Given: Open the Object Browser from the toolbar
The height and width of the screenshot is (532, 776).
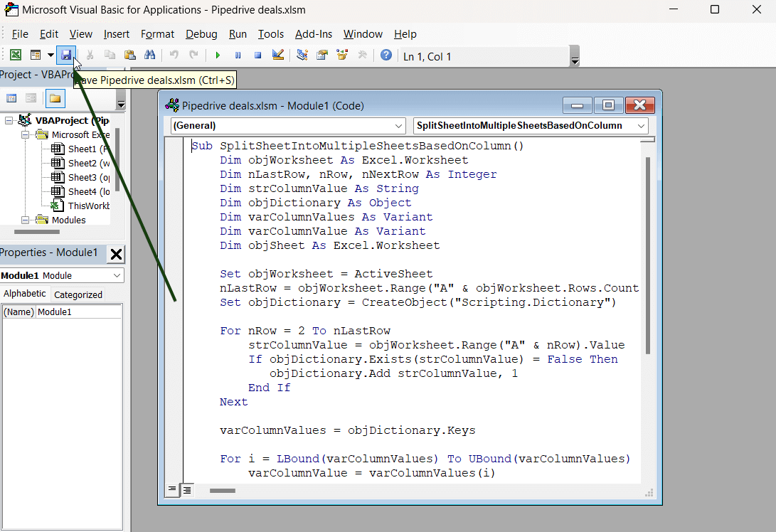Looking at the screenshot, I should coord(342,55).
